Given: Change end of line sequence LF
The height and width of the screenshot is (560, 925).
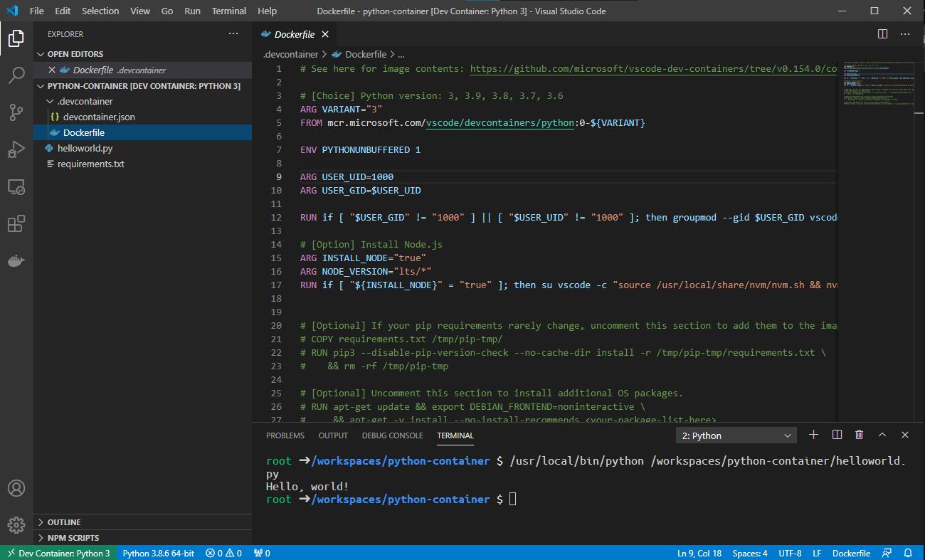Looking at the screenshot, I should 817,553.
